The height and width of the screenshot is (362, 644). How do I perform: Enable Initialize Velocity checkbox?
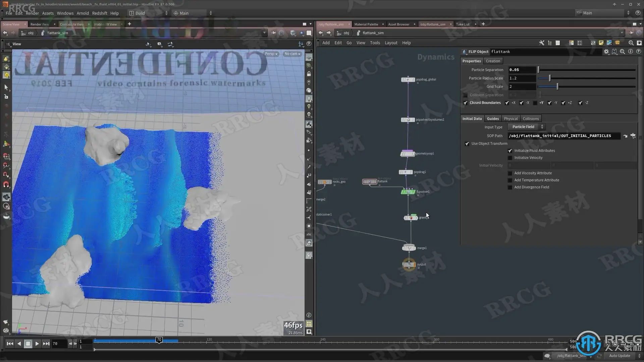(510, 158)
